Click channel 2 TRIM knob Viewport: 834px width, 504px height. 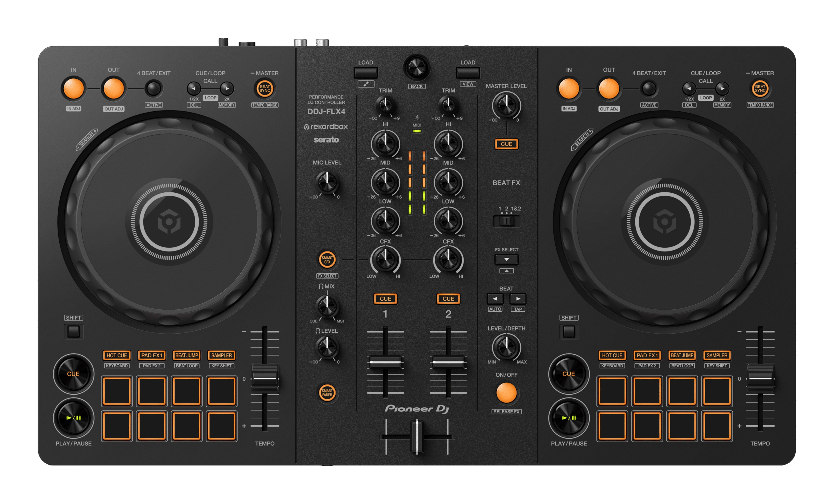448,105
